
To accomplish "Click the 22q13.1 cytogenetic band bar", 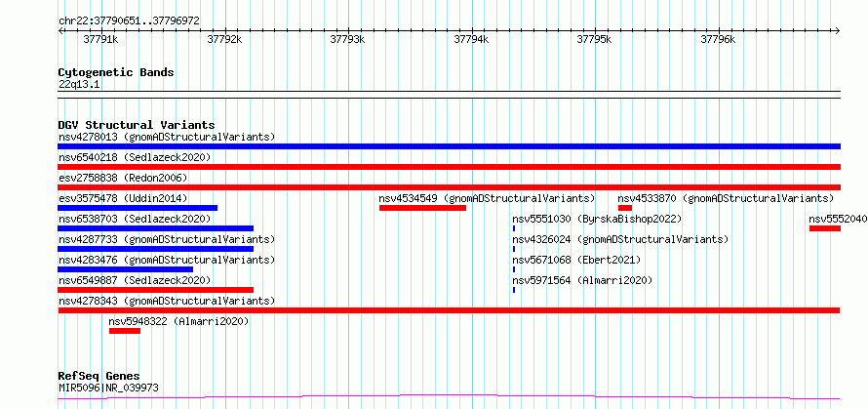I will tap(449, 95).
